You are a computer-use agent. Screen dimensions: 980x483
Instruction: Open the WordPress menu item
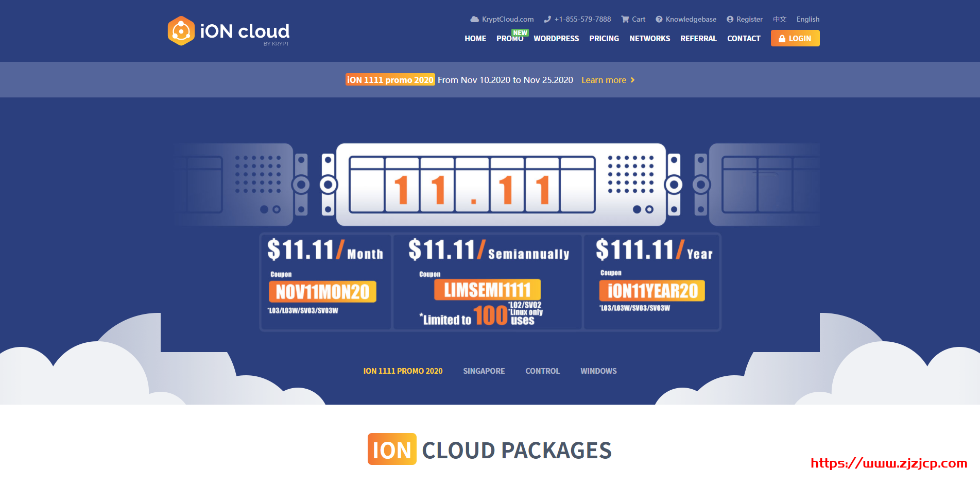[x=556, y=39]
